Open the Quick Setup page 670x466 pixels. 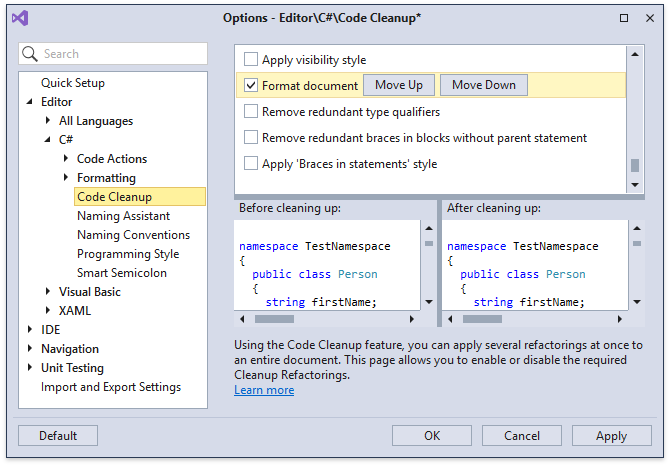[72, 83]
